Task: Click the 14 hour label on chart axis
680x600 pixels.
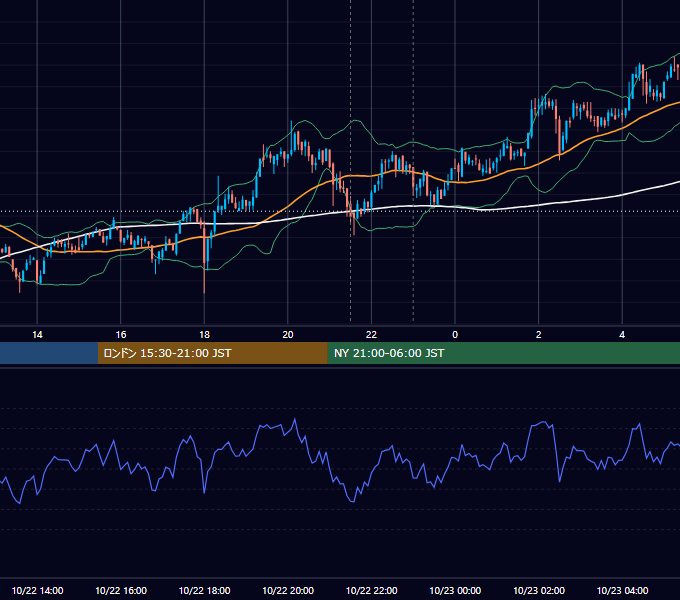Action: pyautogui.click(x=37, y=335)
